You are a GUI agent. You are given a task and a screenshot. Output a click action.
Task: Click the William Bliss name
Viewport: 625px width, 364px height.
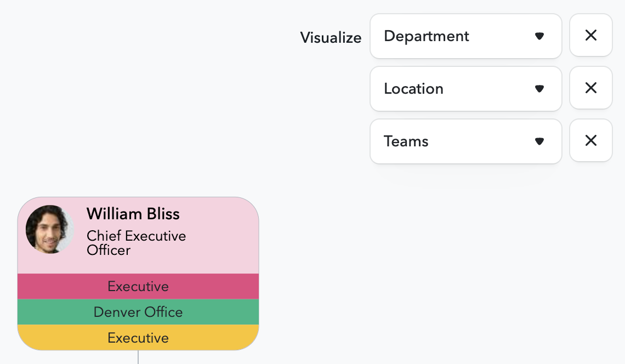133,214
